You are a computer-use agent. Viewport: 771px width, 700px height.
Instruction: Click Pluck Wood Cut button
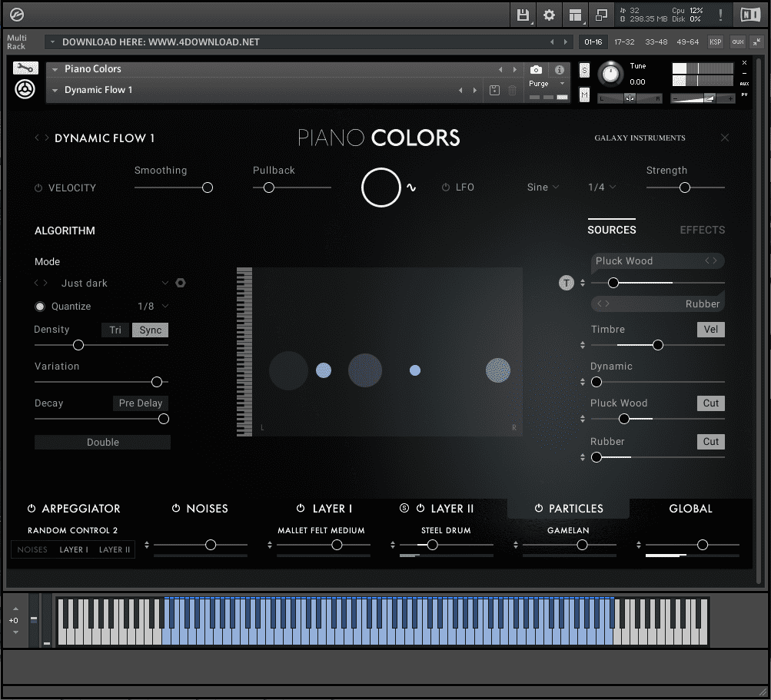click(711, 403)
